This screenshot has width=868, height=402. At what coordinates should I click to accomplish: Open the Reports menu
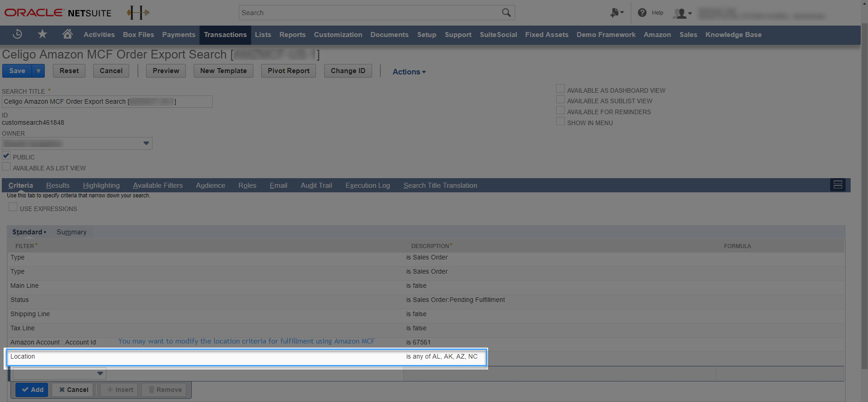292,35
